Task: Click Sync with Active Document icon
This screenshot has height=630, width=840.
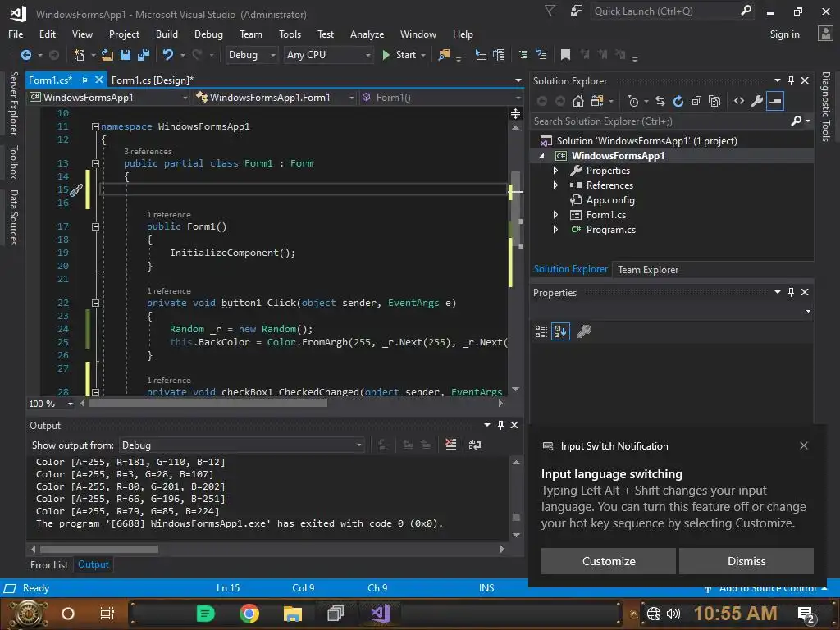Action: (x=660, y=101)
